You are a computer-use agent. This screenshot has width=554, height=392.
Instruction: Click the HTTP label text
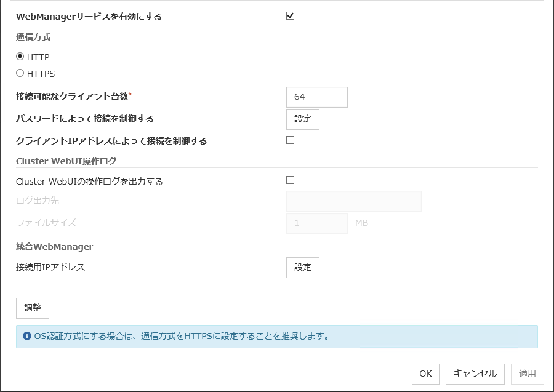tap(38, 57)
